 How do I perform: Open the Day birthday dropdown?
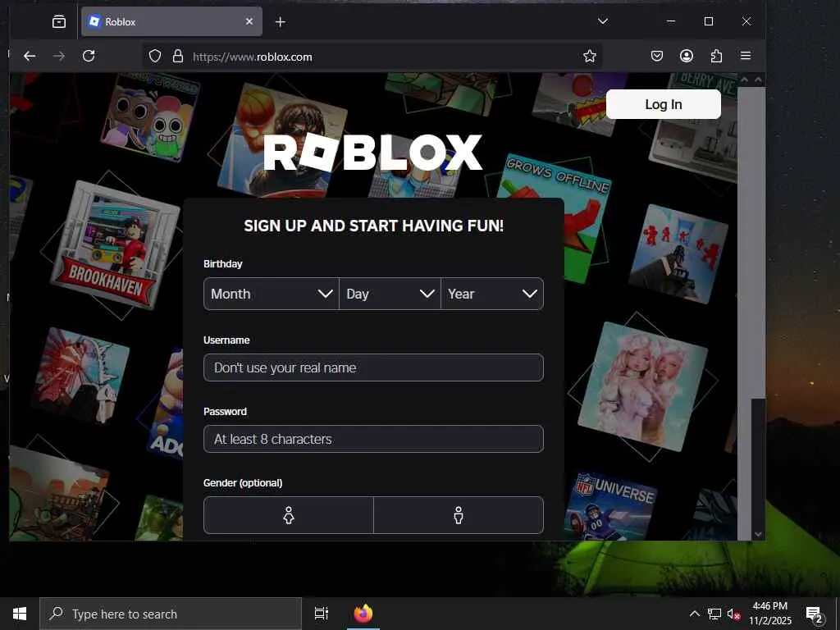(x=390, y=294)
